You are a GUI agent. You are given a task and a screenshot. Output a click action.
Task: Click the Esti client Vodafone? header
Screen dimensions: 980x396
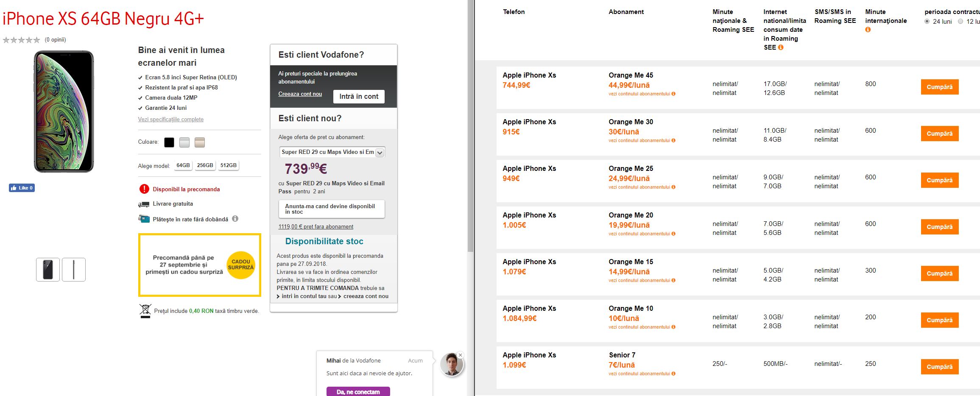[x=321, y=55]
